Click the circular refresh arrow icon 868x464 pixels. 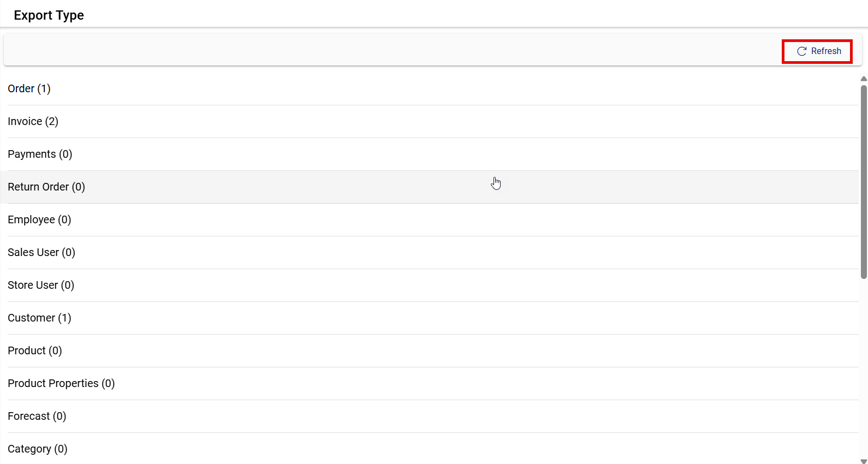pyautogui.click(x=801, y=51)
